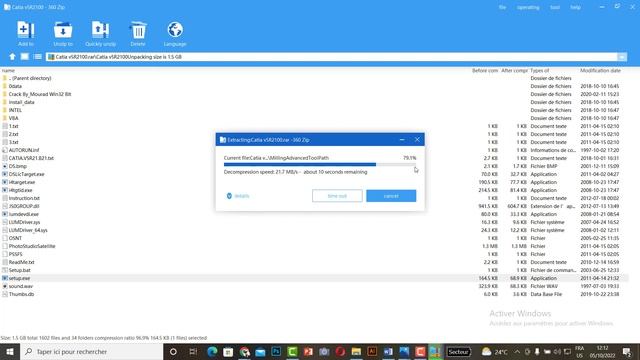Select the JSDGROUP.dll file
The height and width of the screenshot is (360, 640).
(21, 206)
